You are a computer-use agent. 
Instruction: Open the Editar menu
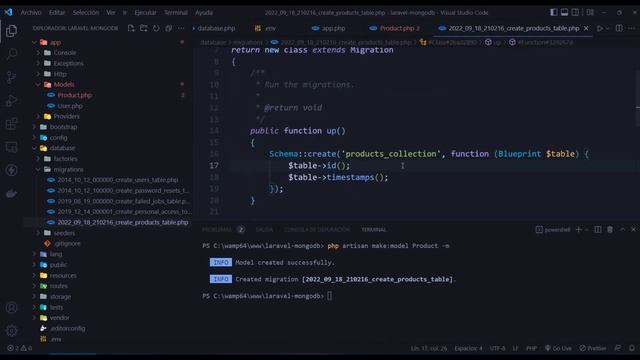(x=57, y=12)
